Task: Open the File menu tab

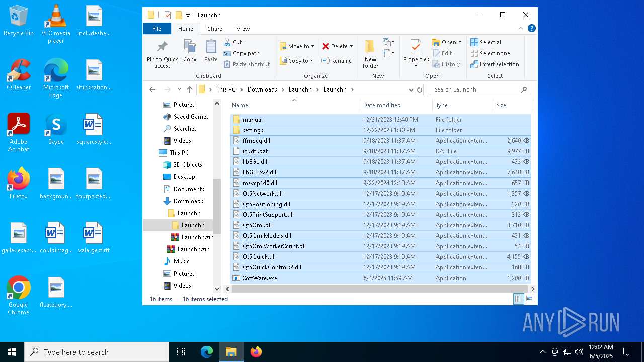Action: (157, 29)
